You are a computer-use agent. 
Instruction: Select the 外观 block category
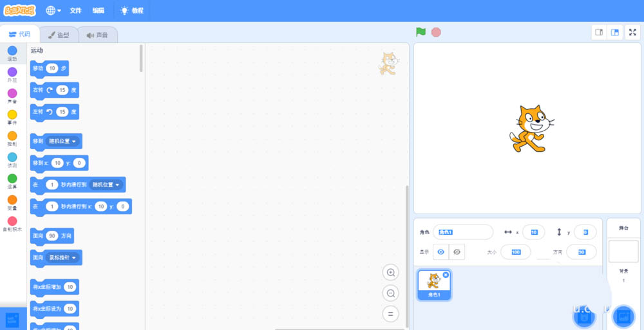tap(12, 75)
